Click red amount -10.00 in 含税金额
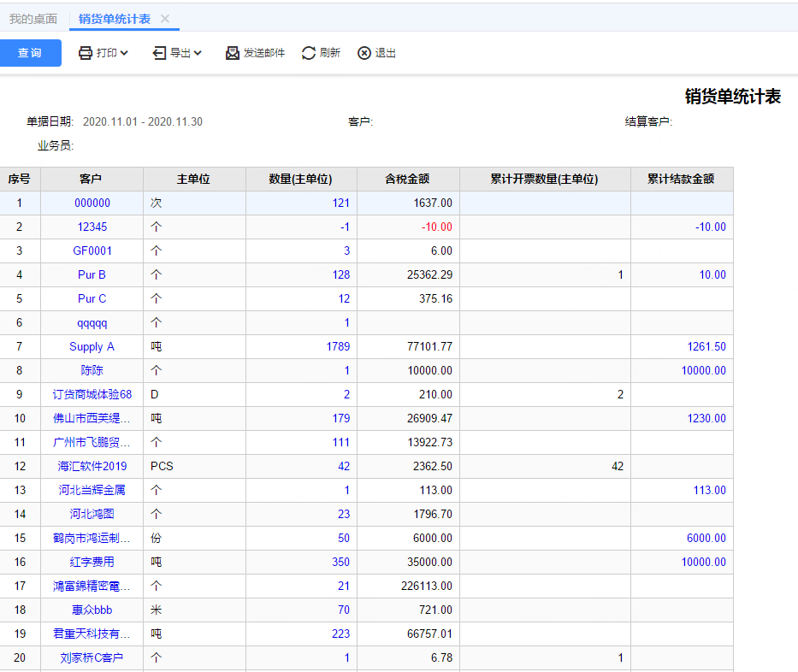Image resolution: width=798 pixels, height=672 pixels. pyautogui.click(x=437, y=227)
